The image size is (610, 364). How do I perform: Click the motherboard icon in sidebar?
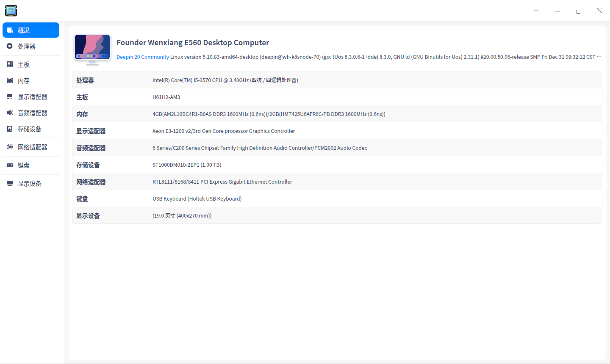point(10,64)
